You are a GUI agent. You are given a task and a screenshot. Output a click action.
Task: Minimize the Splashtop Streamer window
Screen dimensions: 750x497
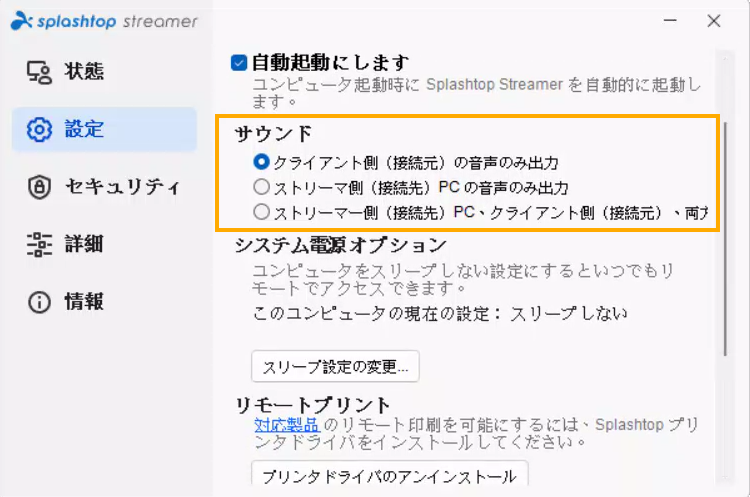coord(670,21)
